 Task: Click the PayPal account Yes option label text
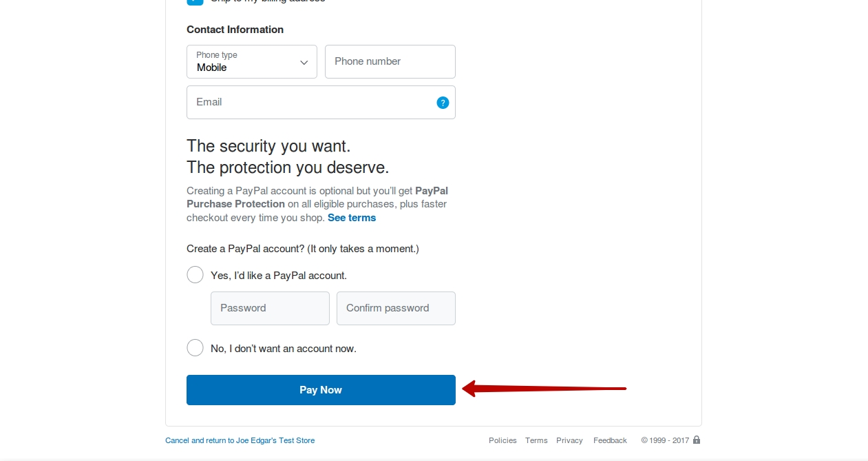(279, 276)
